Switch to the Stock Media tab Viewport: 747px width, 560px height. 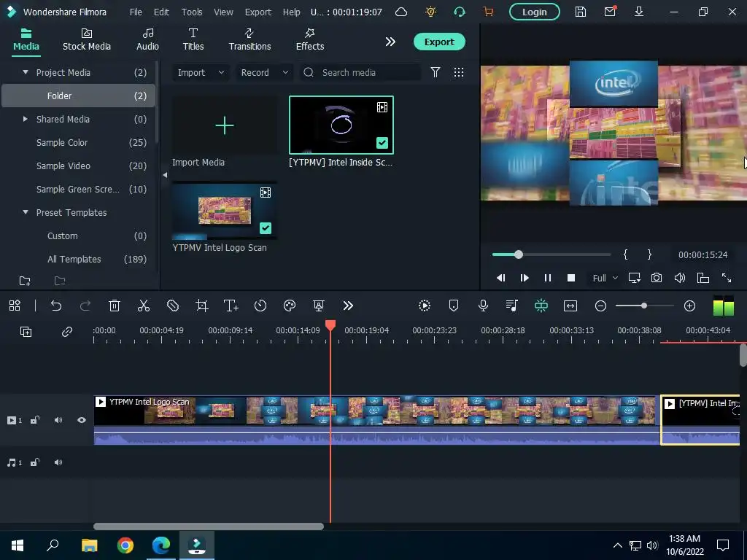(x=87, y=40)
